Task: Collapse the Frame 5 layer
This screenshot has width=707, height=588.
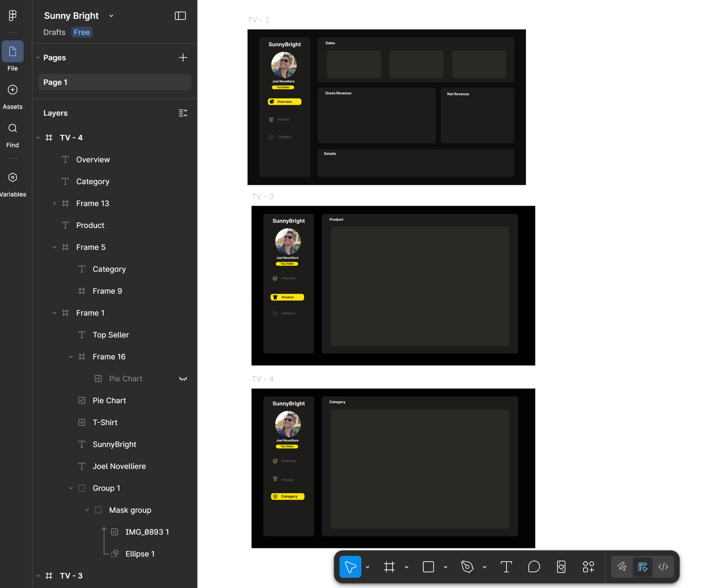Action: (x=54, y=247)
